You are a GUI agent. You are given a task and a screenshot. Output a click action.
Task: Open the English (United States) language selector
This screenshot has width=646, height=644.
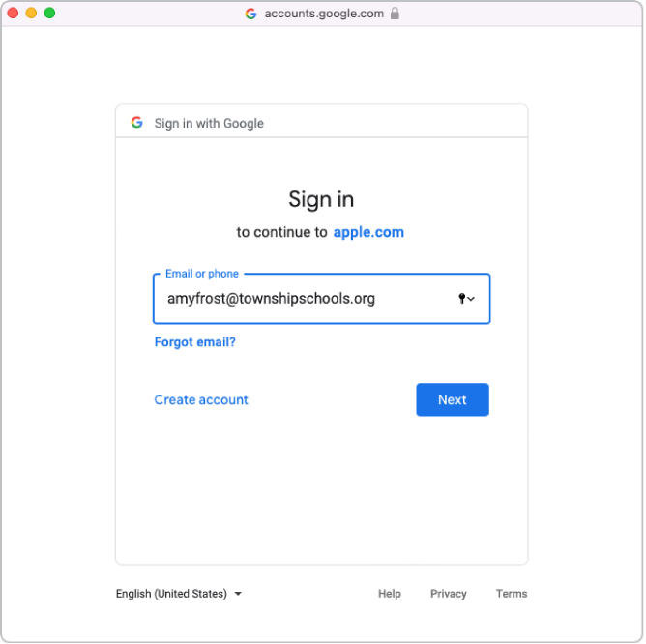tap(171, 594)
